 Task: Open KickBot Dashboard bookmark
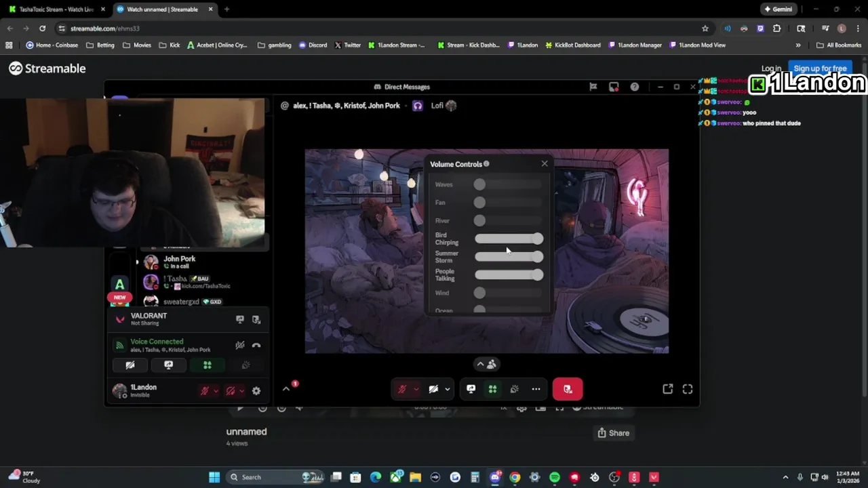[x=573, y=45]
